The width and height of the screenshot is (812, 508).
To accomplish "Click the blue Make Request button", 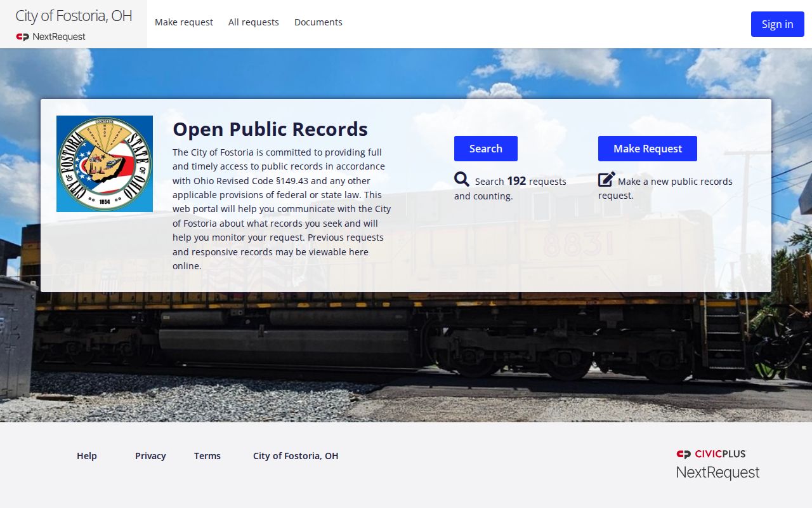I will 648,149.
